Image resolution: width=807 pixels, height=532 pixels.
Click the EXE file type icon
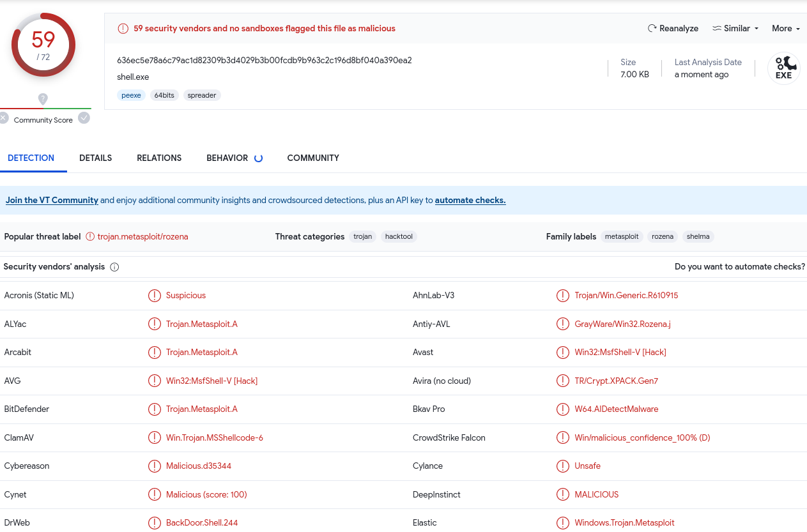783,68
